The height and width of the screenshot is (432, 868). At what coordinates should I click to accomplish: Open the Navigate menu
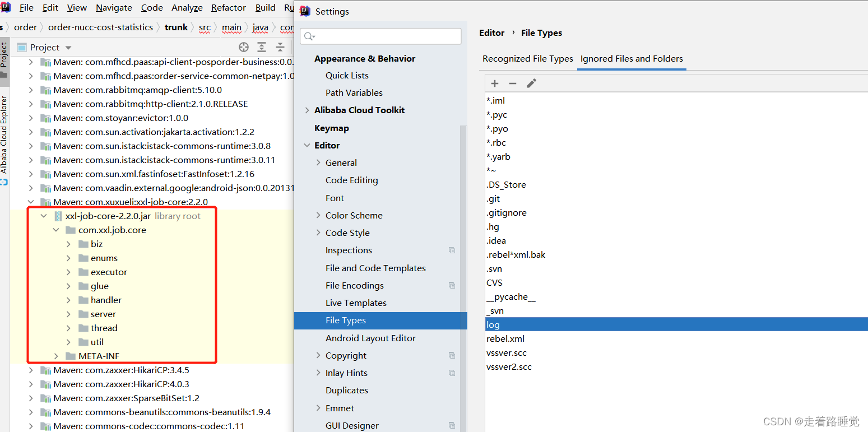click(114, 8)
